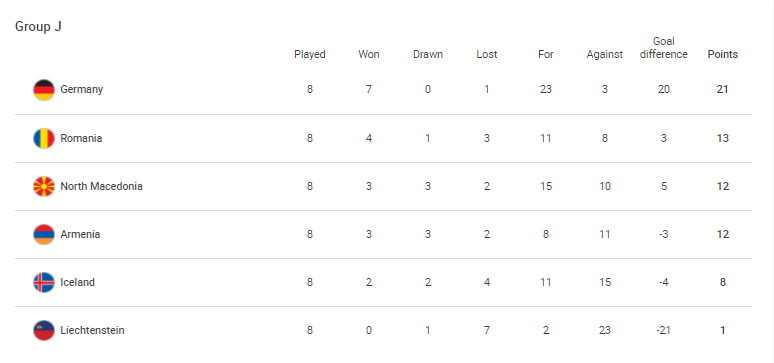Click Germany's 21 points value
774x363 pixels.
[723, 89]
